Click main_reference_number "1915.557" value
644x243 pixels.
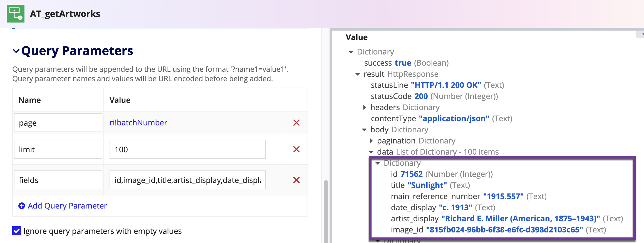(503, 196)
